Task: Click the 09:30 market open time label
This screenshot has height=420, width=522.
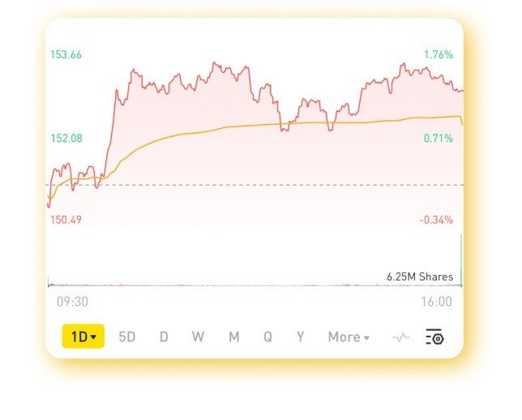Action: click(x=72, y=302)
